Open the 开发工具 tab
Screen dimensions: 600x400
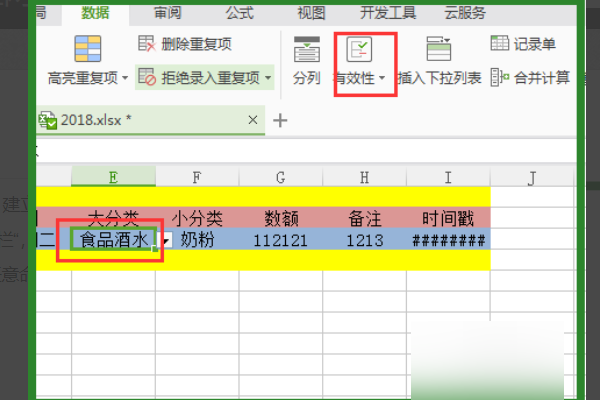click(x=388, y=13)
